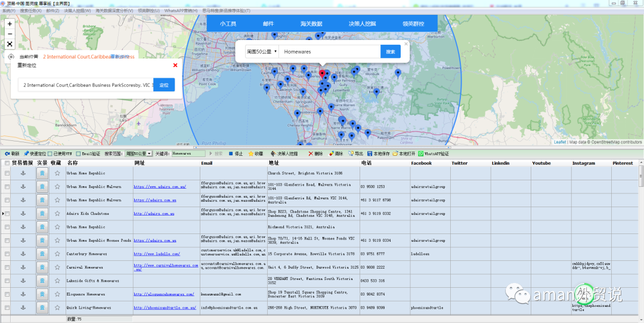The image size is (644, 323).
Task: Select the red location marker on map
Action: click(322, 75)
